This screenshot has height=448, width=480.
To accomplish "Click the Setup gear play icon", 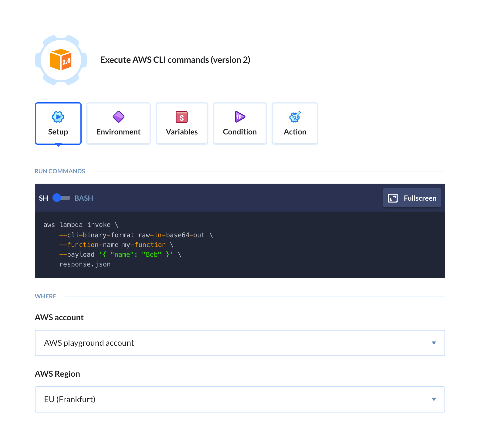I will pyautogui.click(x=58, y=117).
